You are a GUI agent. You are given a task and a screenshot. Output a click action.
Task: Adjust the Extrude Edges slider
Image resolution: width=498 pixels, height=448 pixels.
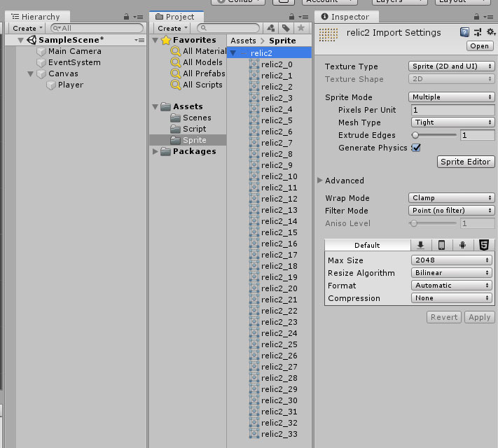(434, 135)
